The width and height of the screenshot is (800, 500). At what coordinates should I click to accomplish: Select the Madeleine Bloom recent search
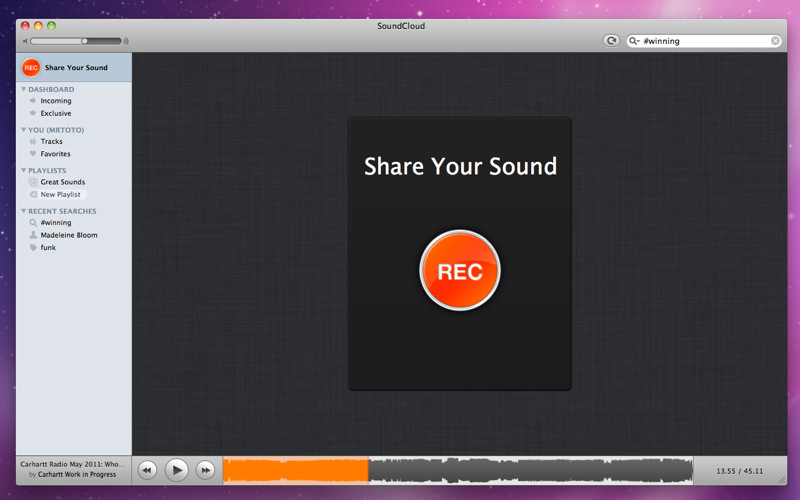[68, 235]
